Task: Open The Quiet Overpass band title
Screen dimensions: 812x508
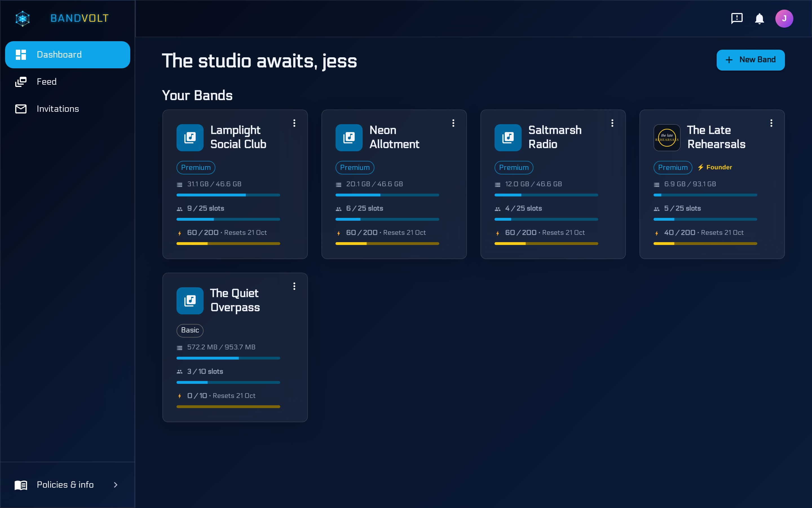Action: 235,301
